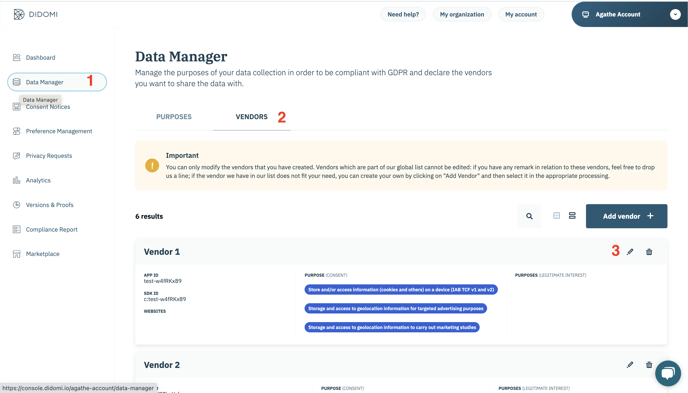This screenshot has height=393, width=688.
Task: Click the Privacy Requests icon
Action: (17, 156)
